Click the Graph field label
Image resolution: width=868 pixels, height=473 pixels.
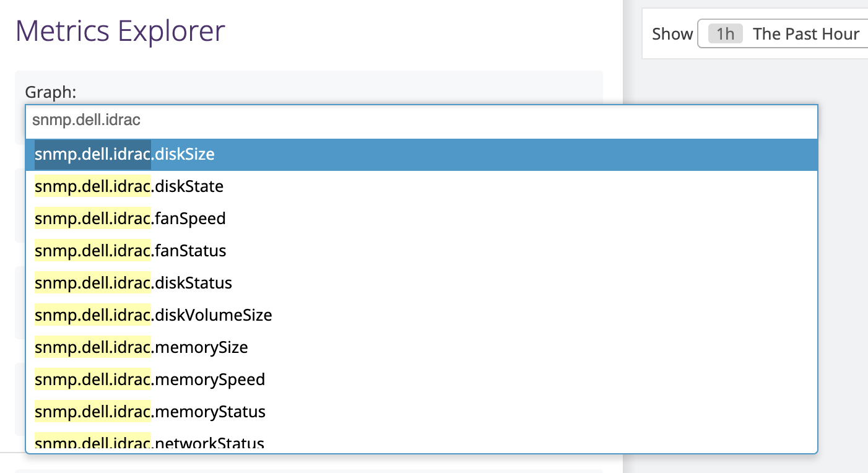point(50,92)
